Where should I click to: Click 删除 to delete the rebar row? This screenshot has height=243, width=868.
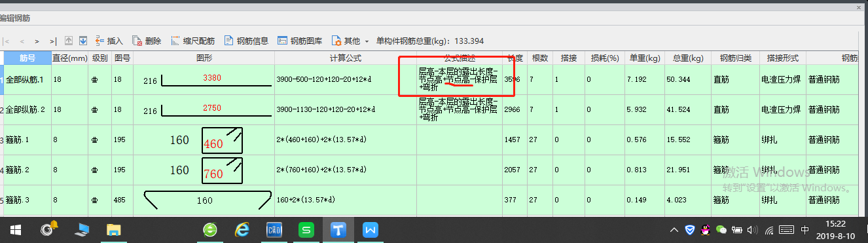coord(147,41)
